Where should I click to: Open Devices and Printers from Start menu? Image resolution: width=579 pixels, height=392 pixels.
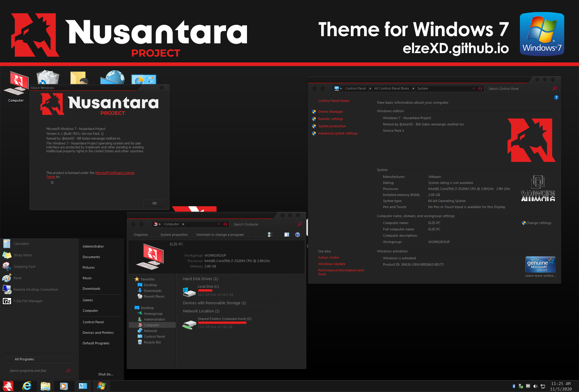pos(98,333)
